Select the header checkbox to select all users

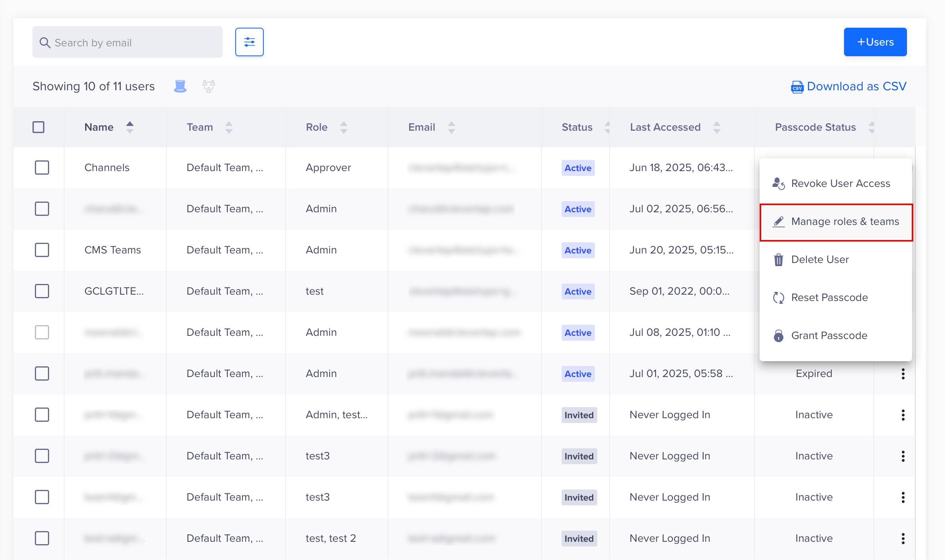tap(38, 127)
